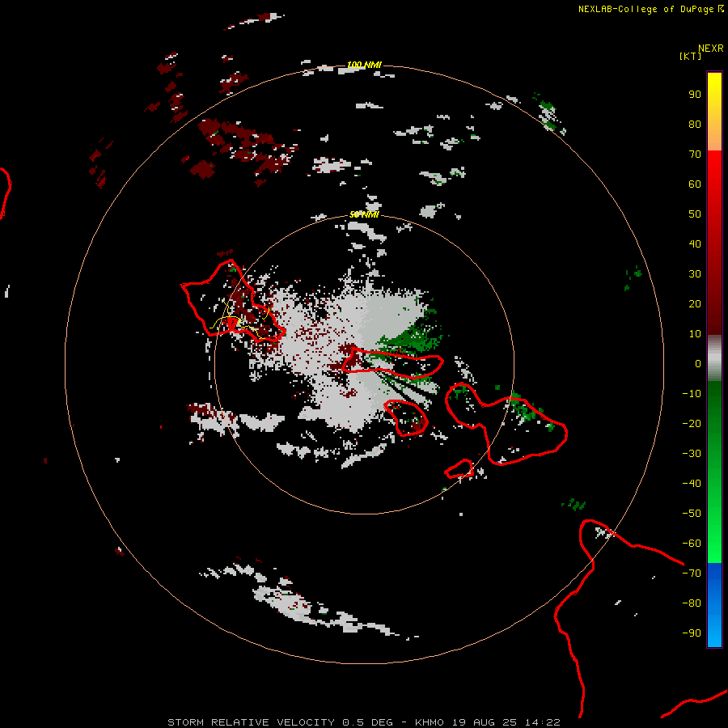Viewport: 728px width, 728px height.
Task: Click the Storm Relative Velocity caption at bottom
Action: pyautogui.click(x=364, y=722)
